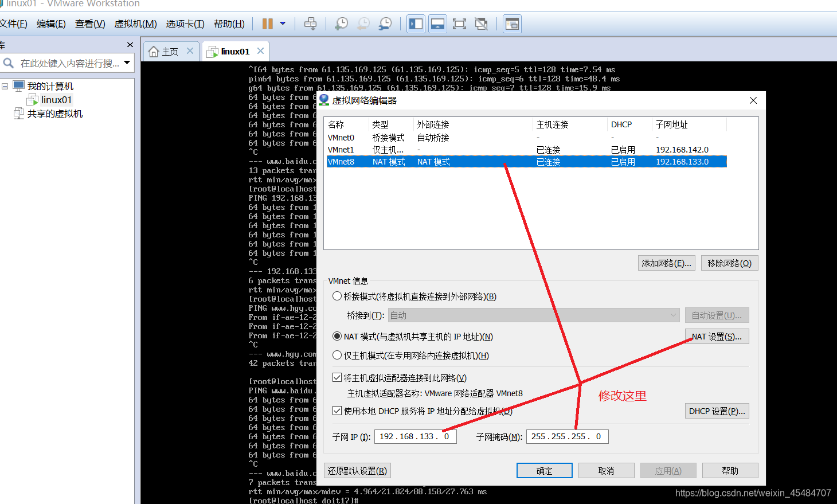This screenshot has height=504, width=837.
Task: Select the NAT 模式 radio button
Action: 337,337
